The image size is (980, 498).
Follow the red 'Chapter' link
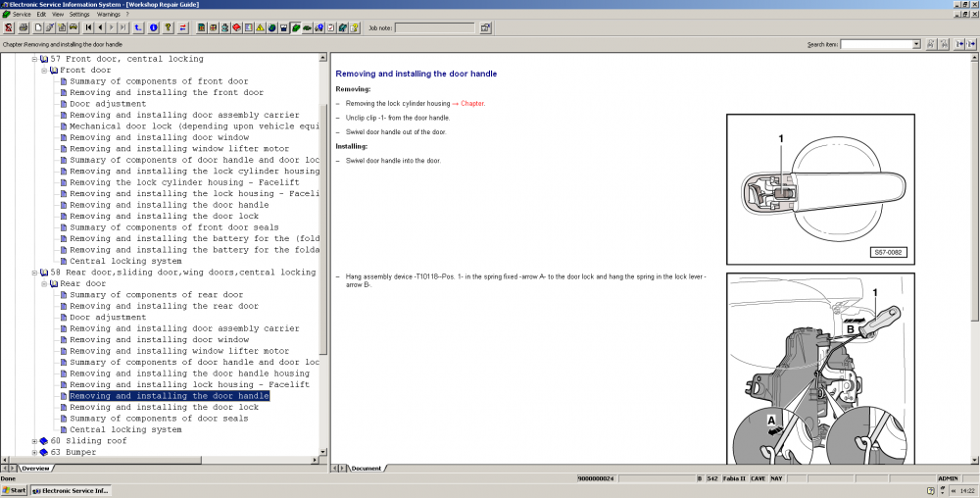pyautogui.click(x=472, y=104)
